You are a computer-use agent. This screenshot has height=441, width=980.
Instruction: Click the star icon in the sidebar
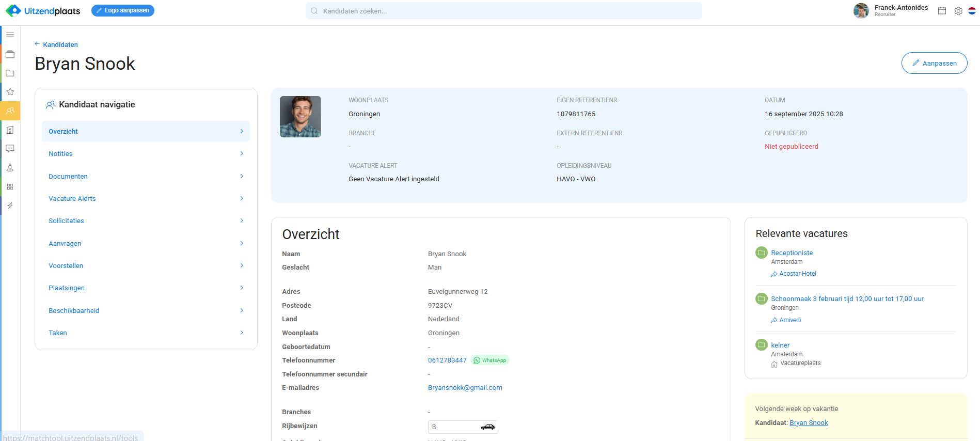(10, 92)
